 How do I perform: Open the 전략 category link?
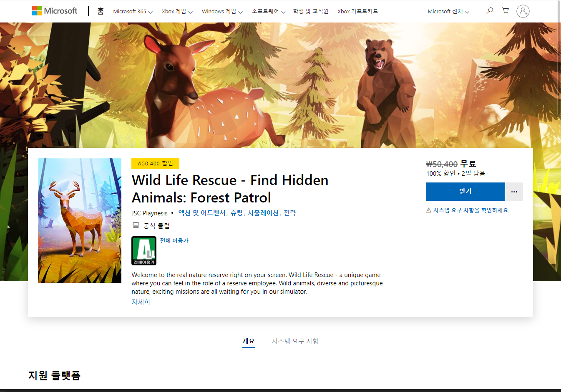tap(290, 213)
